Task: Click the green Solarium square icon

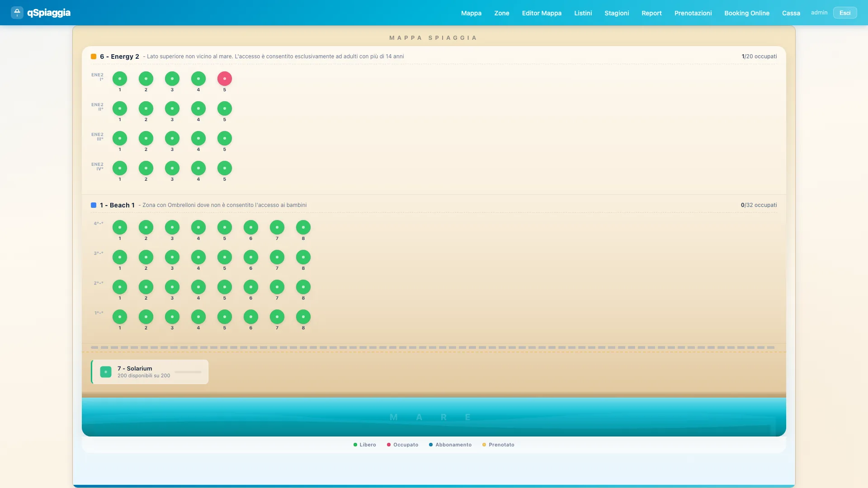Action: click(105, 372)
